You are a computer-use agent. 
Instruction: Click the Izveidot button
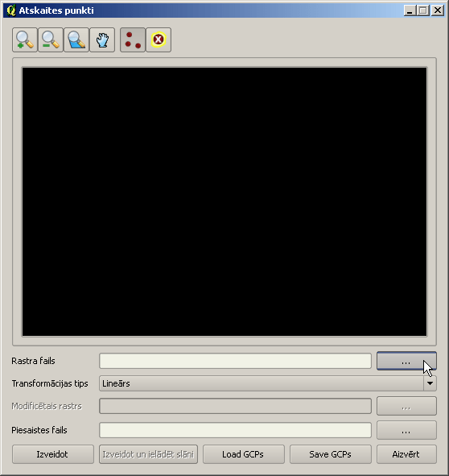tap(53, 454)
